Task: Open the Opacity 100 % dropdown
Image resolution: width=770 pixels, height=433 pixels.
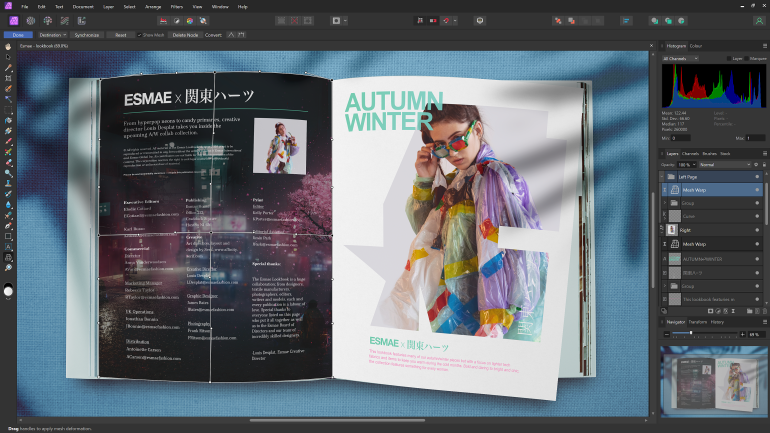Action: tap(687, 164)
